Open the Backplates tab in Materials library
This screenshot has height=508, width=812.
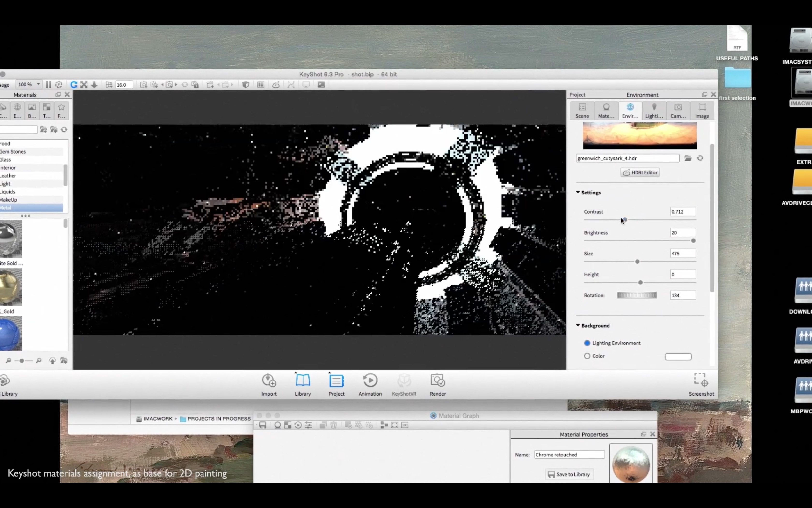(x=32, y=111)
